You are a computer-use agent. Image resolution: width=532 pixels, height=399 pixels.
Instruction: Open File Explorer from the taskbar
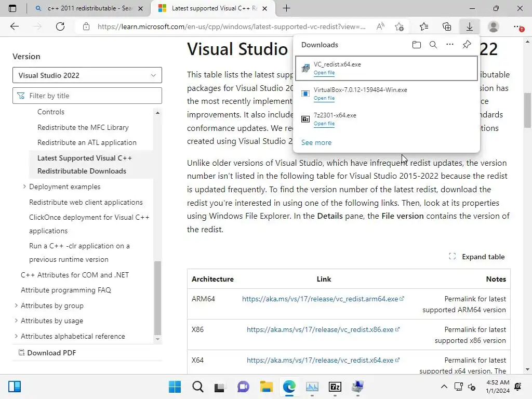pyautogui.click(x=267, y=387)
